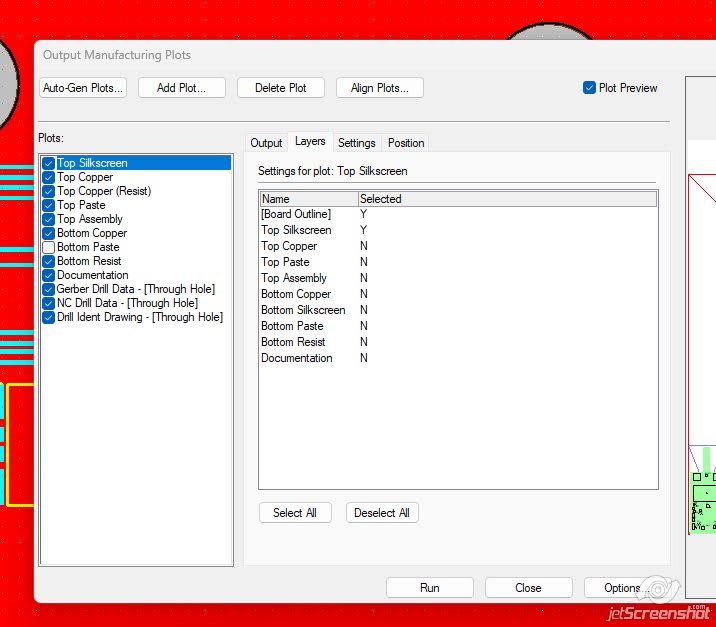Screen dimensions: 716x627
Task: Select the Bottom Paste layer row
Action: (x=458, y=326)
